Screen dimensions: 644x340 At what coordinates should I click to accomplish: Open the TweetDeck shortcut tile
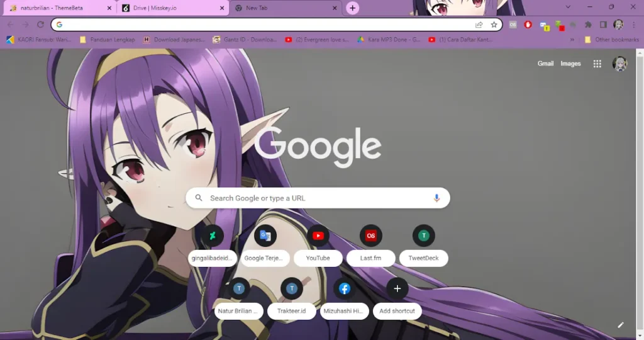tap(423, 246)
